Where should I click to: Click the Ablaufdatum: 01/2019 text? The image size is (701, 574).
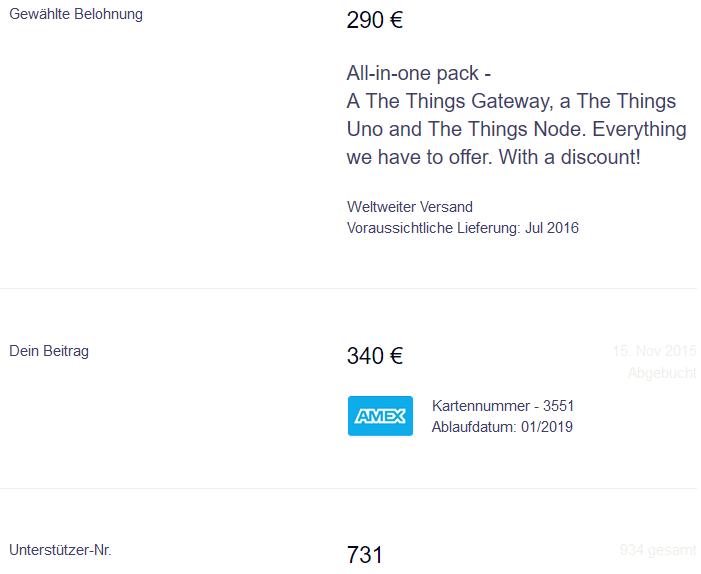[502, 427]
